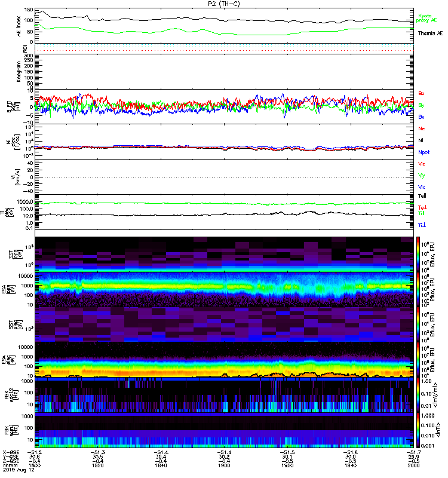Click the ESA ions axis label
The image size is (448, 478).
9,289
